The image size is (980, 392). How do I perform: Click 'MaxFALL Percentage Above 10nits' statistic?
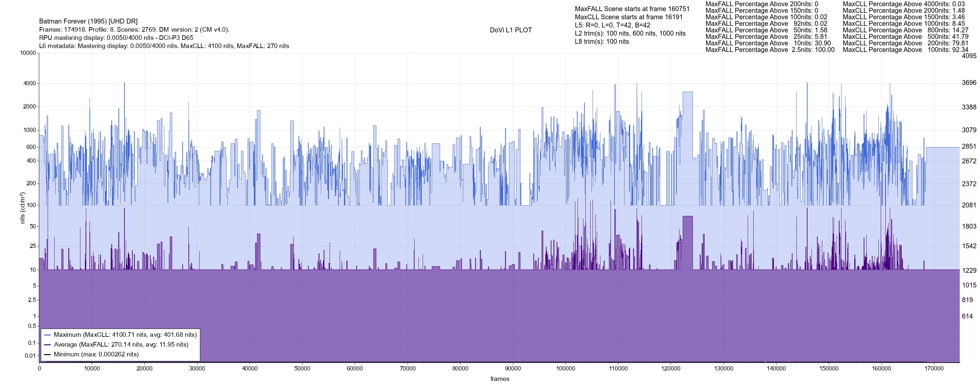768,43
